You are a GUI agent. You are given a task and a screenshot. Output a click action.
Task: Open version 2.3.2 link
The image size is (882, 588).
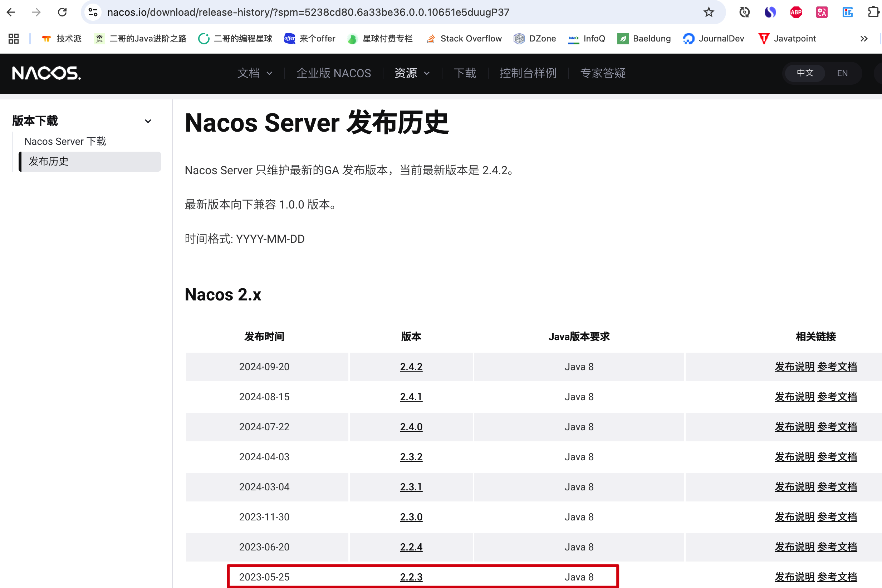[411, 457]
